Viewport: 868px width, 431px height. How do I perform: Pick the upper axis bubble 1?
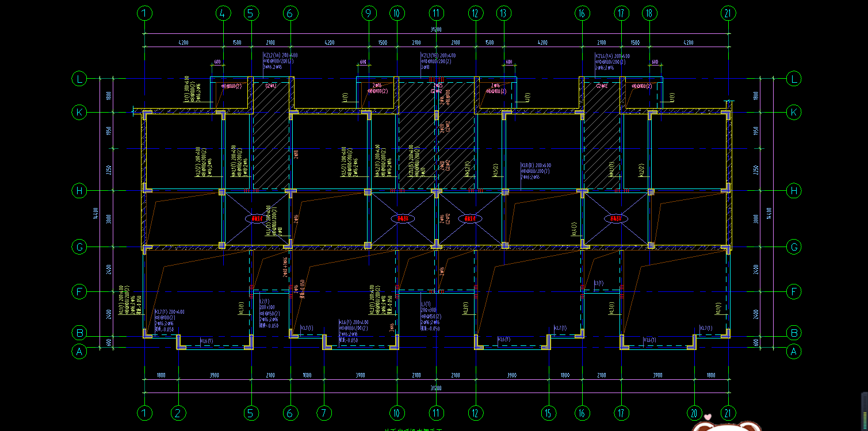pos(146,13)
